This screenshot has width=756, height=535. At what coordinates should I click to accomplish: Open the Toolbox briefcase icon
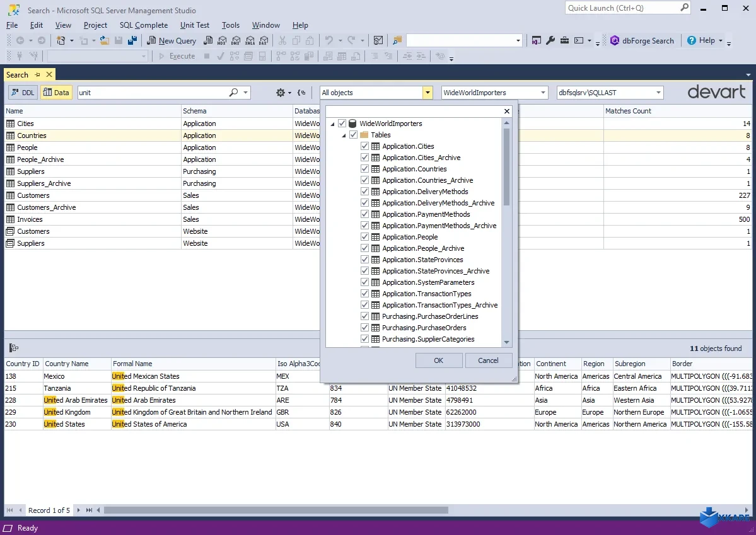click(x=564, y=40)
